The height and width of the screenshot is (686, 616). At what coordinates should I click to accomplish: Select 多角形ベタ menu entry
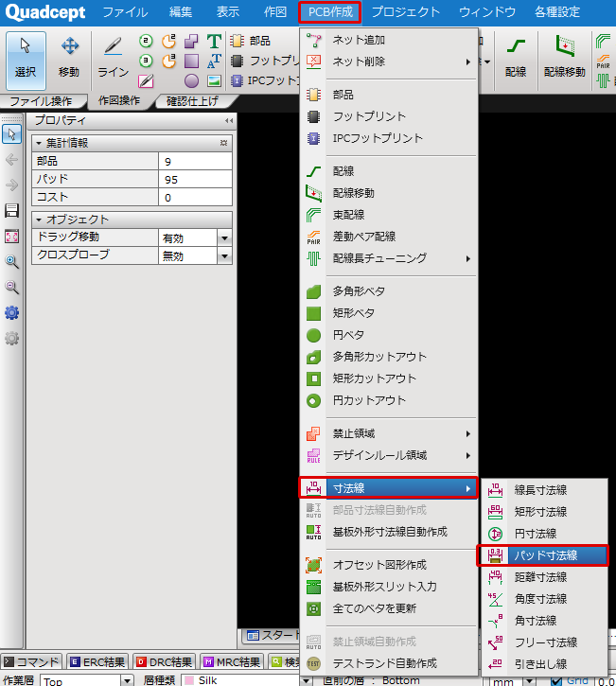coord(389,291)
